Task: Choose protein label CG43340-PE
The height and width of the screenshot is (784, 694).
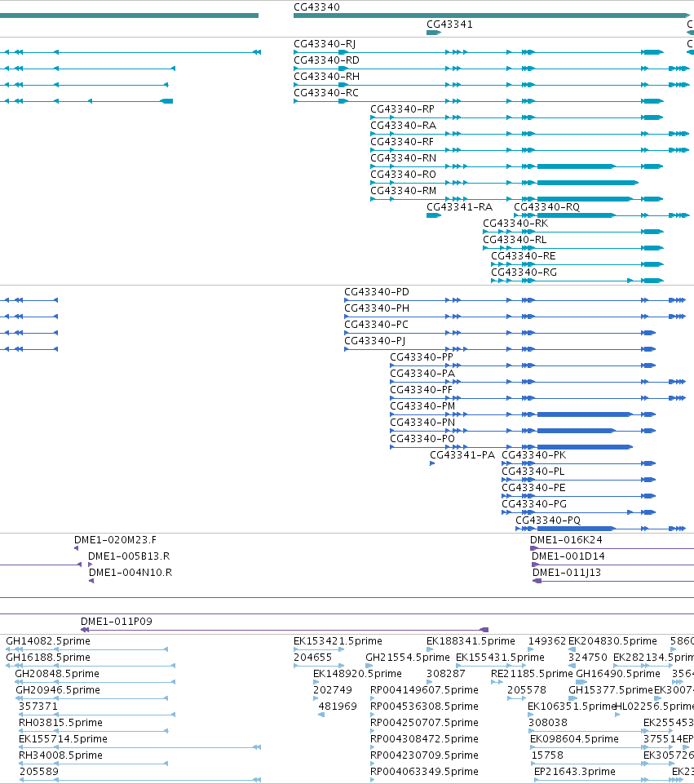Action: click(x=533, y=488)
